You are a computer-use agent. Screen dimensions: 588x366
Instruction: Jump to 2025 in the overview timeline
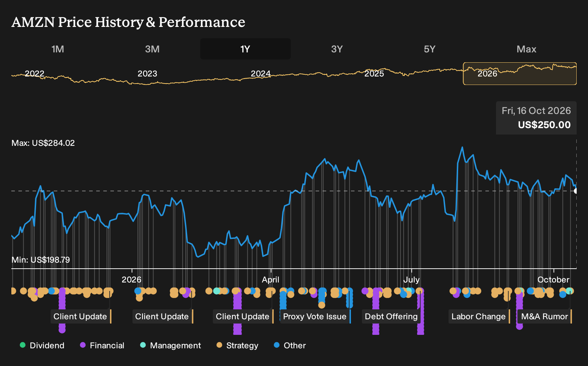(x=374, y=74)
